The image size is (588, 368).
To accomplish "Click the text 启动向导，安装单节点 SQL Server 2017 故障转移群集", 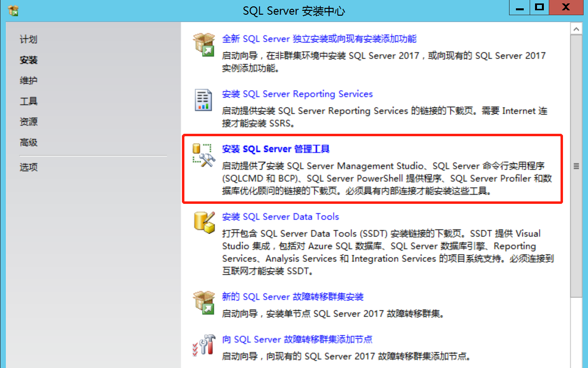I will pos(333,314).
